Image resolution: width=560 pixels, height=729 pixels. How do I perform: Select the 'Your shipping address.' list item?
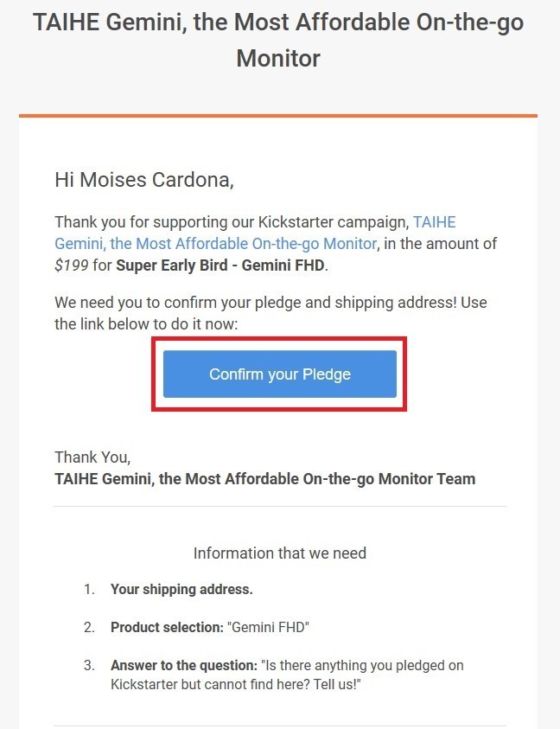point(181,590)
